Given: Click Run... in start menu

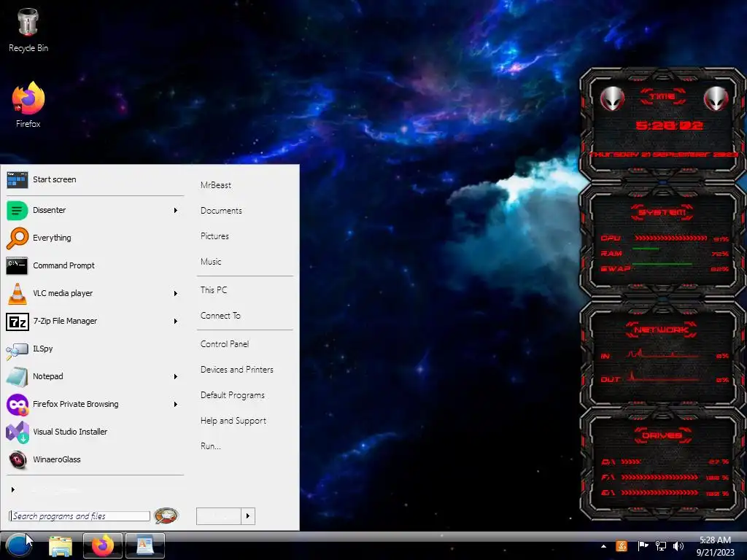Looking at the screenshot, I should tap(211, 446).
